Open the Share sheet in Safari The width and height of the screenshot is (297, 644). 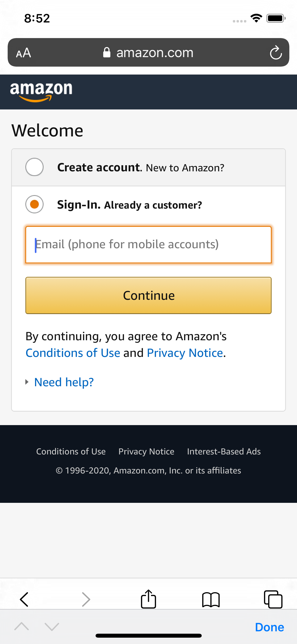148,599
